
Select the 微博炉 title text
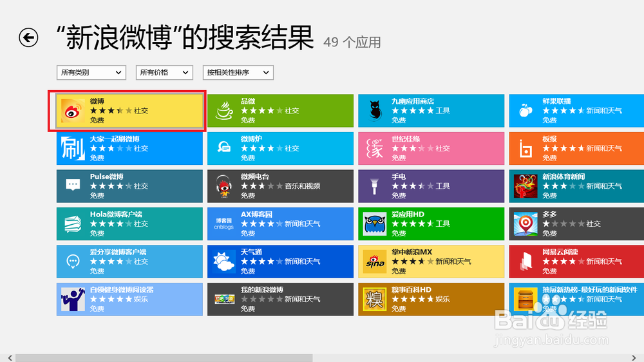251,139
